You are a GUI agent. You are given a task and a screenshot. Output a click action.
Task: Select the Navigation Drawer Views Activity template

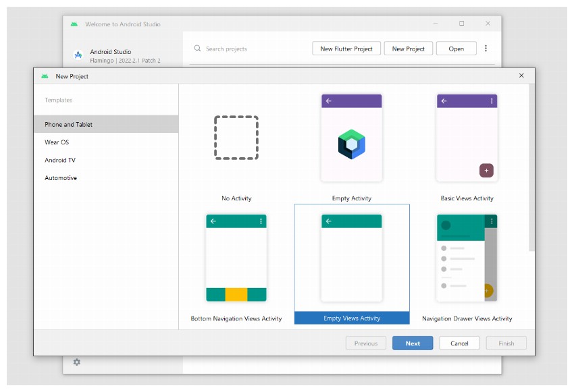[x=467, y=258]
